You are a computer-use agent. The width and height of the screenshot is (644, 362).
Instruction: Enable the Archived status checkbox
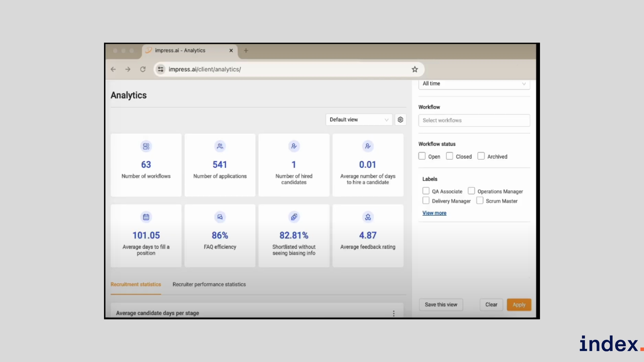pos(481,156)
